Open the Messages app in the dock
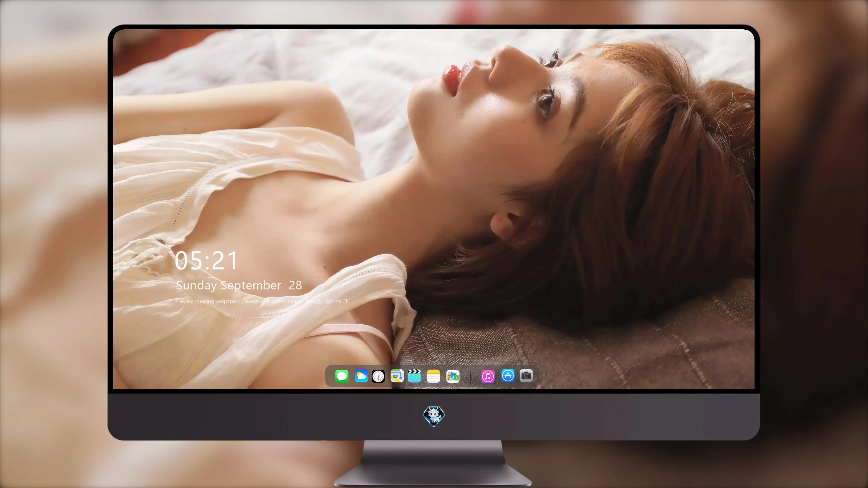This screenshot has height=488, width=868. 342,376
